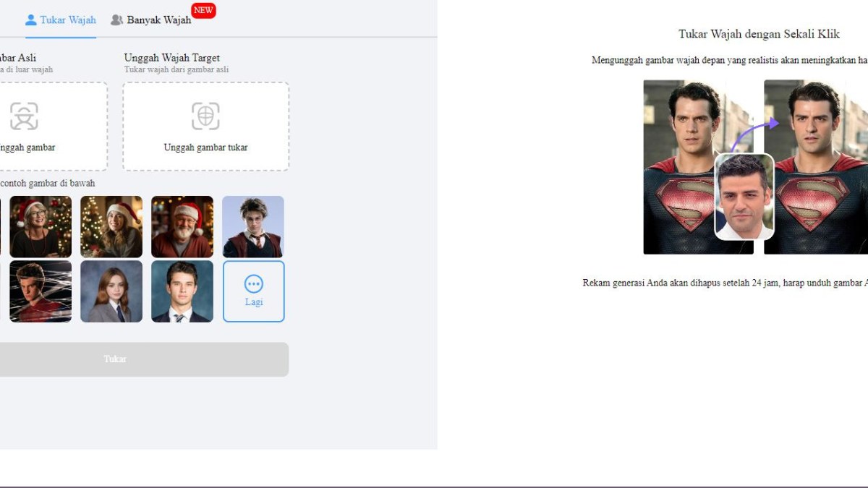Pick the boy with glasses and striped tie sample
The width and height of the screenshot is (868, 488).
253,227
